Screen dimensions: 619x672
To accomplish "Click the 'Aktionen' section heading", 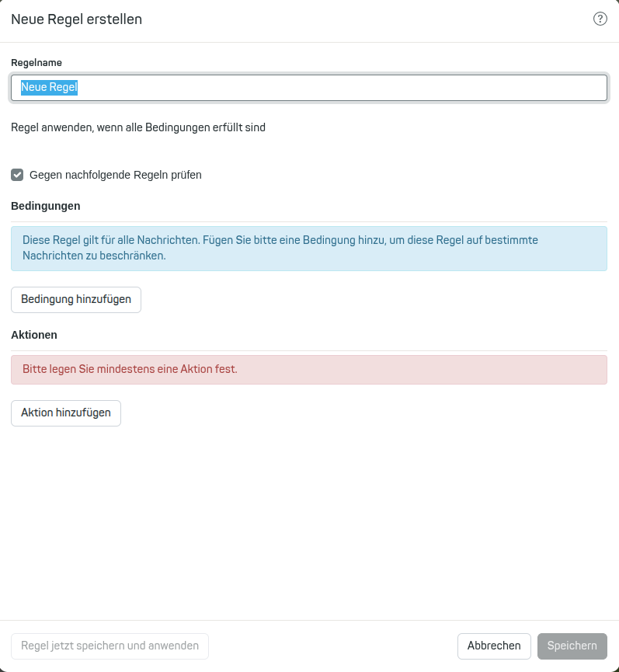I will tap(34, 335).
